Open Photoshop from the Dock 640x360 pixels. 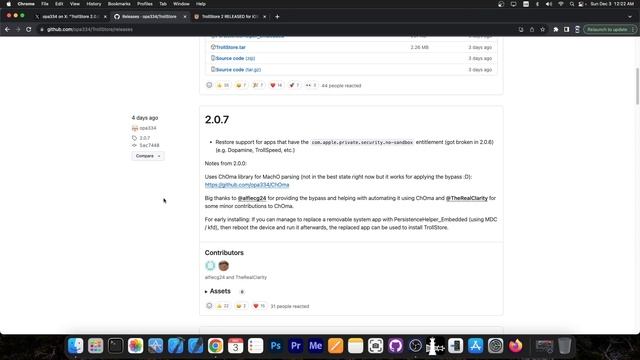click(x=276, y=346)
